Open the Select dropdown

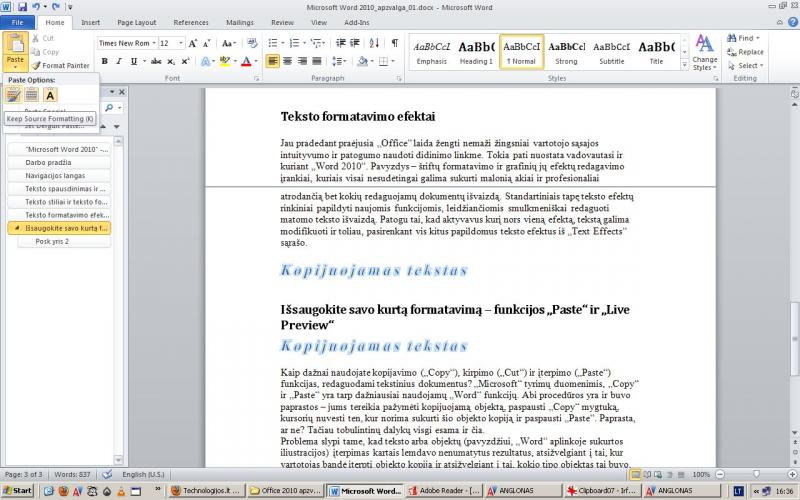click(x=761, y=65)
